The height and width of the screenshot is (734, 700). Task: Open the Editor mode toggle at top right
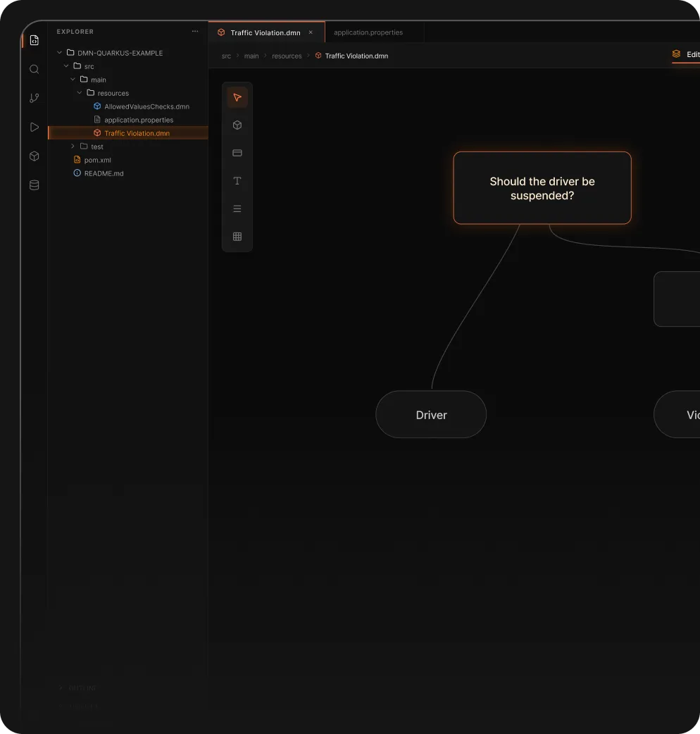(685, 54)
